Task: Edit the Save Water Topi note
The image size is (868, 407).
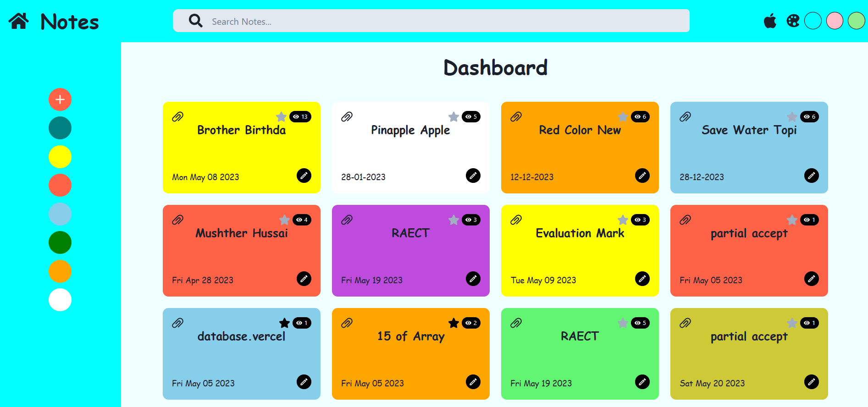Action: [811, 176]
